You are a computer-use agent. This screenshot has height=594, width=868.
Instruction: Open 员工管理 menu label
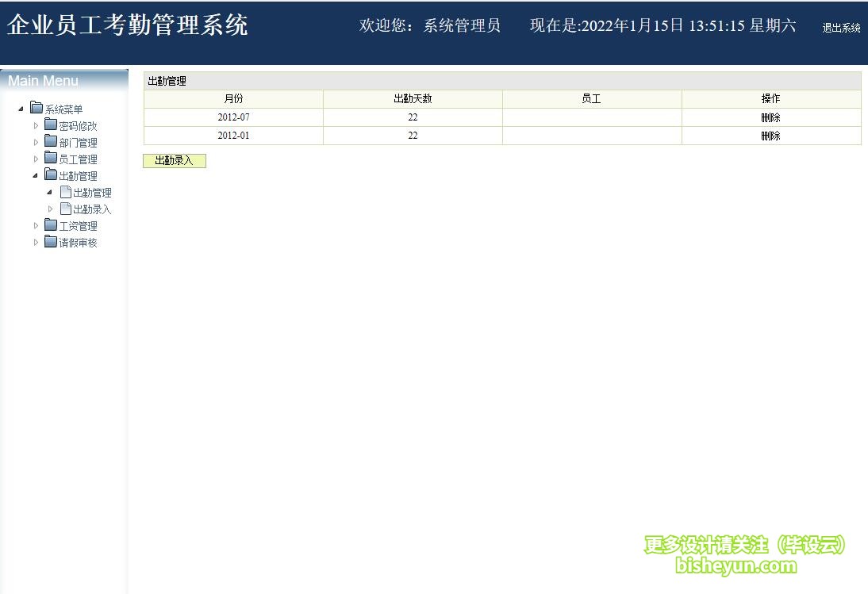(x=78, y=159)
